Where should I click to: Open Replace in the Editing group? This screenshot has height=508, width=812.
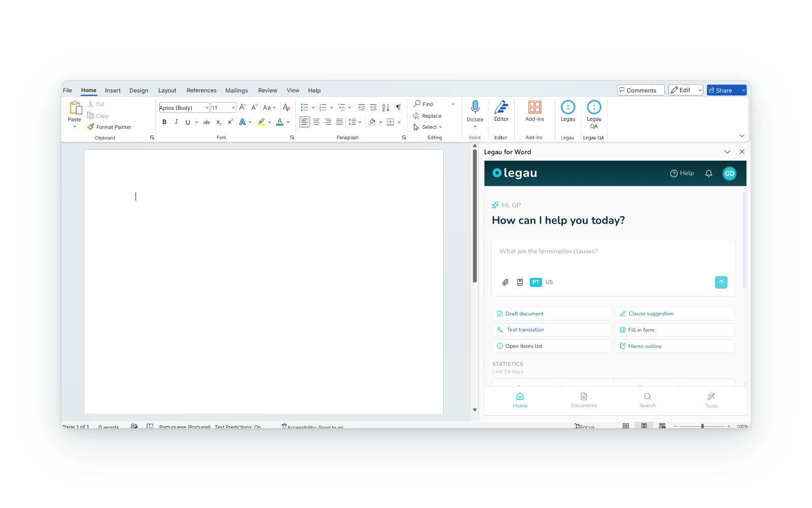(x=427, y=116)
